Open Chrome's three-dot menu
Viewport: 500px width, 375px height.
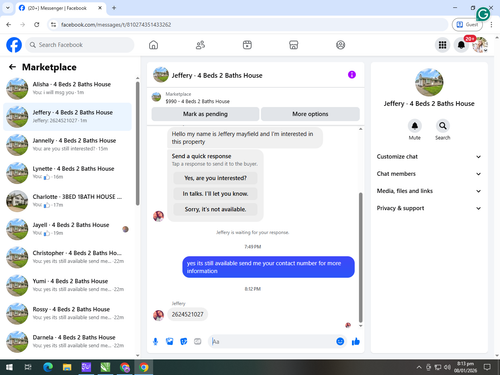coord(491,24)
